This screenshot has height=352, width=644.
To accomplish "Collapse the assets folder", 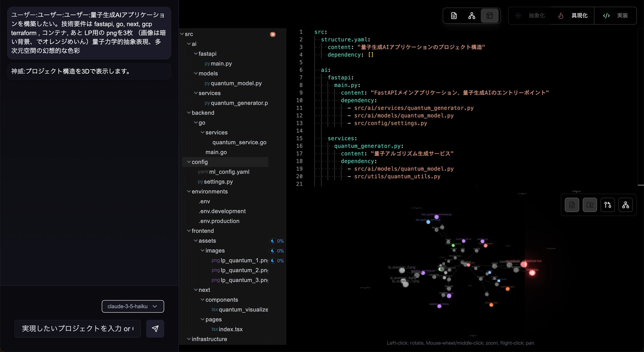I will (196, 241).
